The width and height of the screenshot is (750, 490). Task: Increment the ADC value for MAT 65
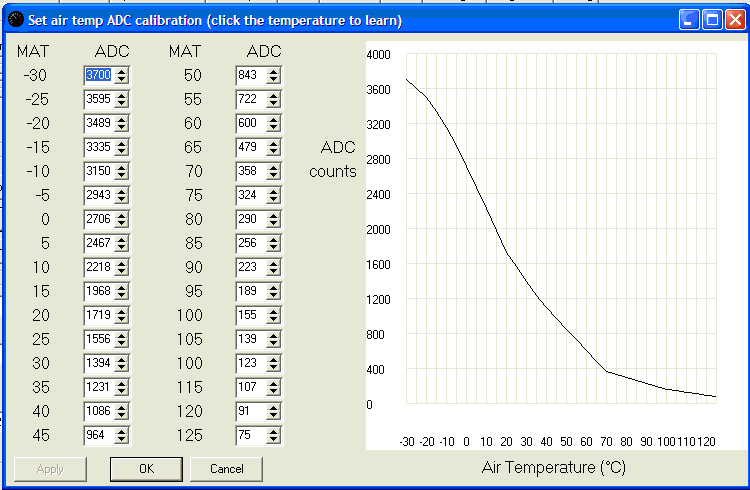click(x=274, y=143)
